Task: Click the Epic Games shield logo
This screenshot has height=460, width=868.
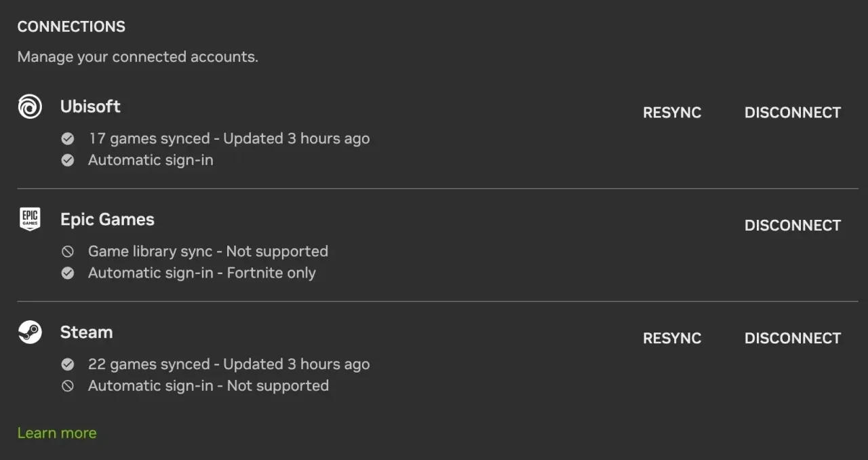Action: coord(30,219)
